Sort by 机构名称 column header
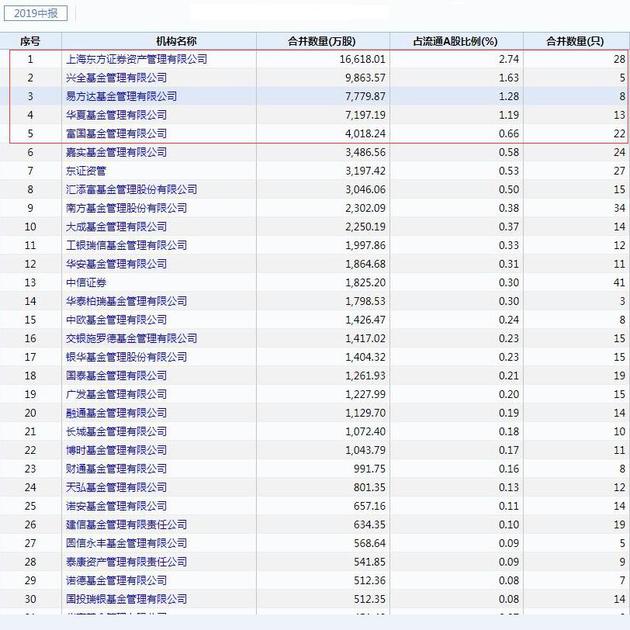 click(x=176, y=41)
